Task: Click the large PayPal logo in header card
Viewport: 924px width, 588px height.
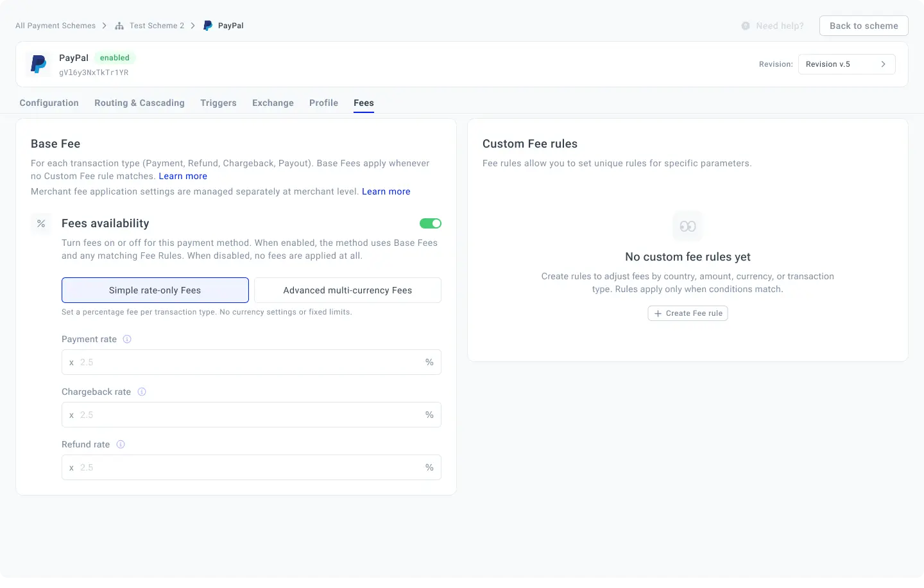Action: tap(38, 64)
